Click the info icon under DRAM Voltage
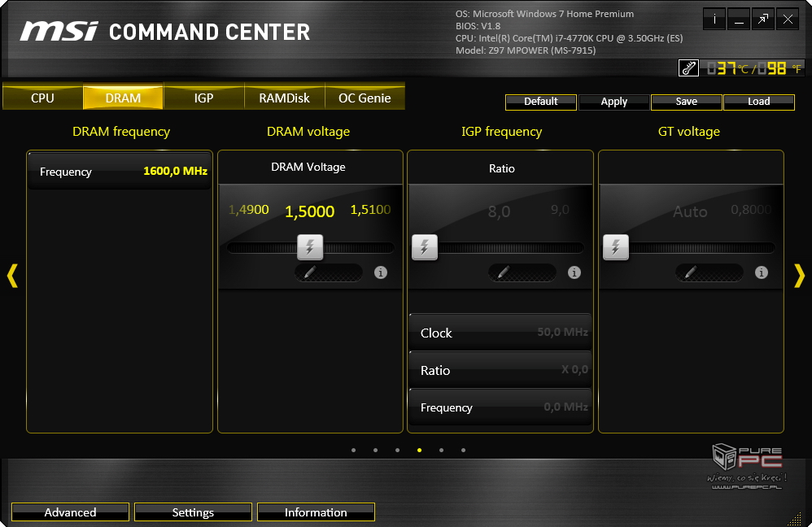The height and width of the screenshot is (527, 812). [381, 272]
